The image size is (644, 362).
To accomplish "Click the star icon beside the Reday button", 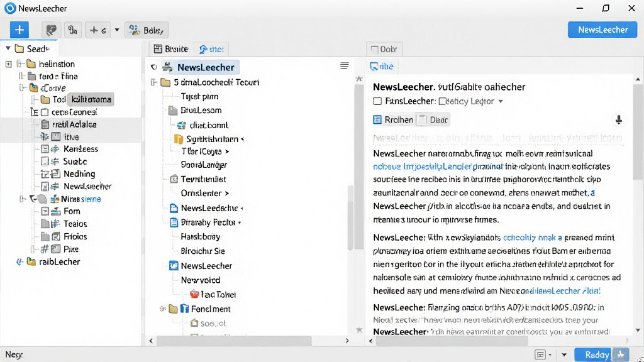I will click(621, 354).
